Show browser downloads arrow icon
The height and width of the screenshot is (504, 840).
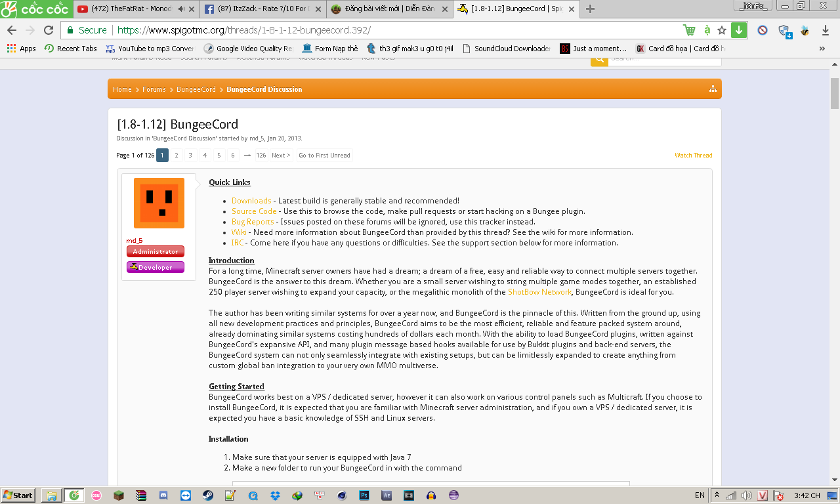[826, 30]
